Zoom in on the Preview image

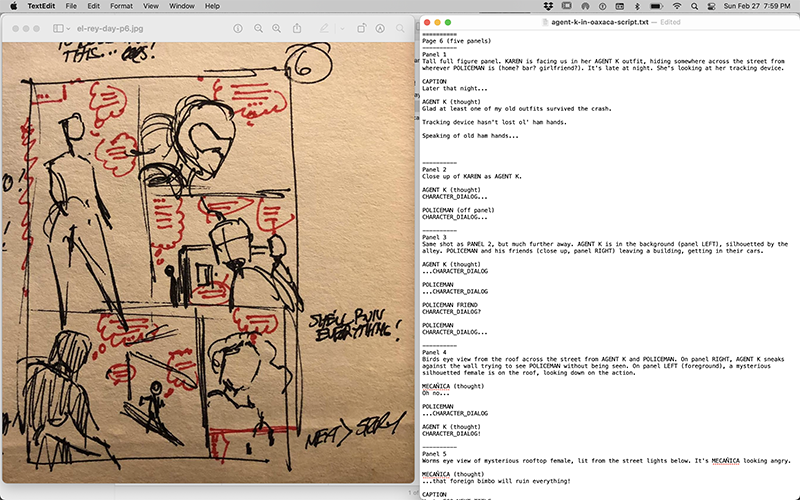pyautogui.click(x=277, y=29)
